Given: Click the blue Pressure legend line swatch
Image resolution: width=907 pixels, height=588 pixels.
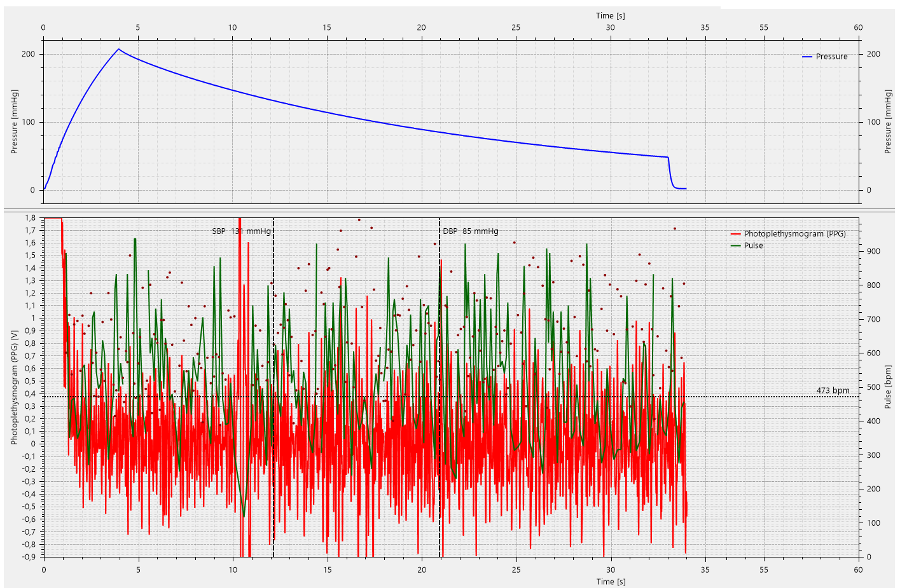Looking at the screenshot, I should [x=807, y=57].
